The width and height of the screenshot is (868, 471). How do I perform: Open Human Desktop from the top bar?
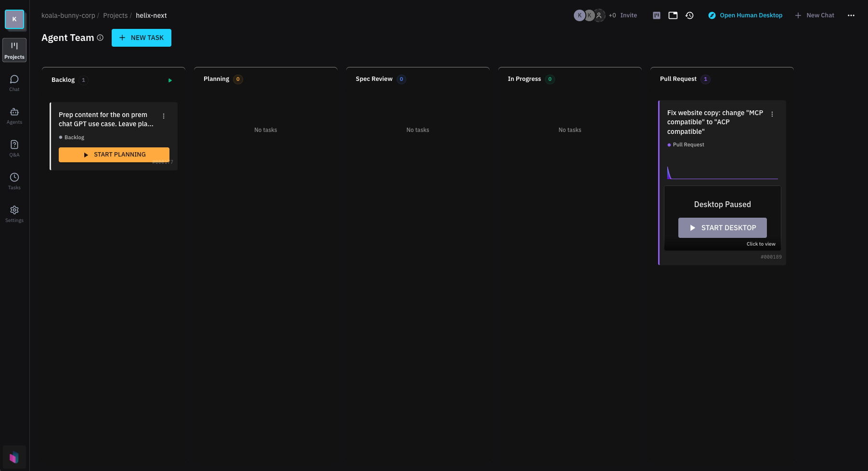[x=745, y=15]
